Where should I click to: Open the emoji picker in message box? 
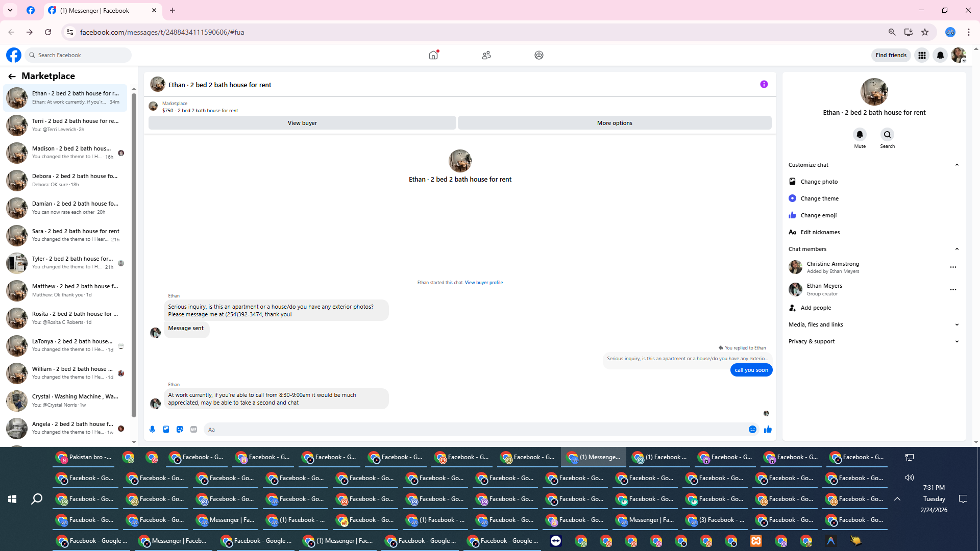pos(752,430)
